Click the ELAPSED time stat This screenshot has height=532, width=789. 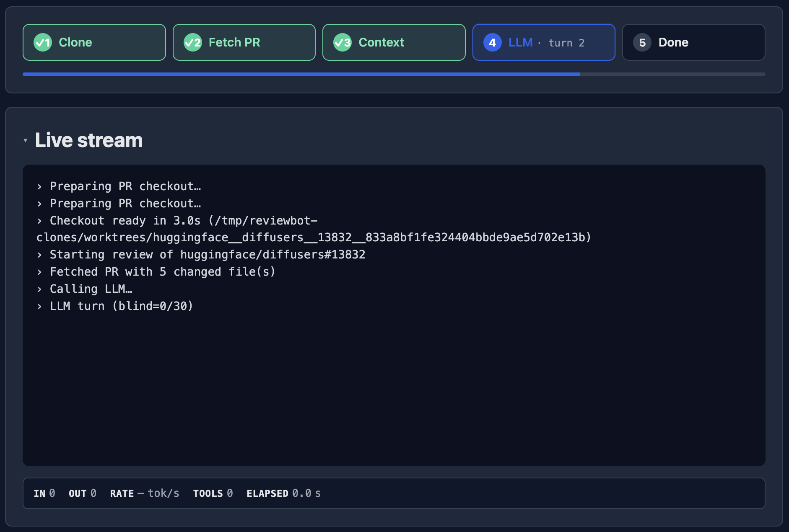tap(284, 493)
